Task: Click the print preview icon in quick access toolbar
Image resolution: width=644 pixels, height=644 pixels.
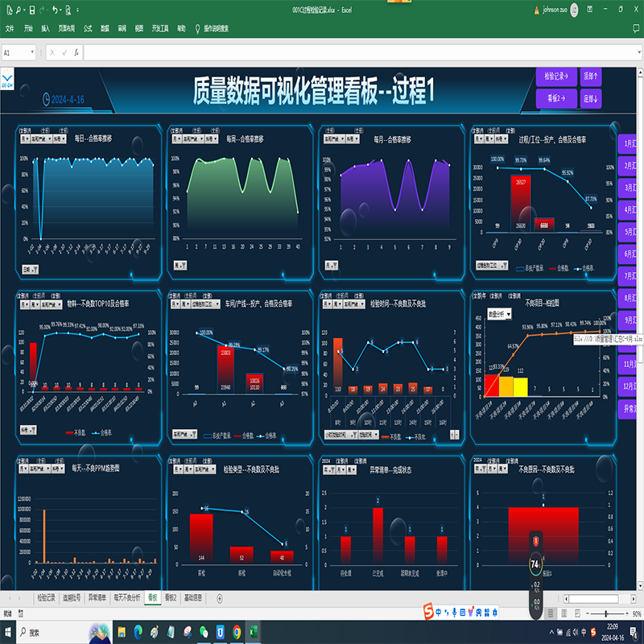Action: coord(68,10)
